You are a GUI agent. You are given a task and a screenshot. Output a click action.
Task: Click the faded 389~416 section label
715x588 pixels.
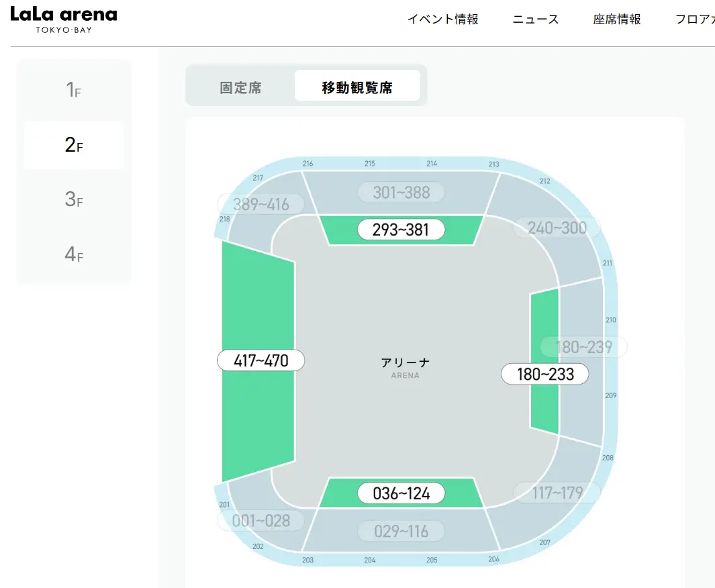260,204
